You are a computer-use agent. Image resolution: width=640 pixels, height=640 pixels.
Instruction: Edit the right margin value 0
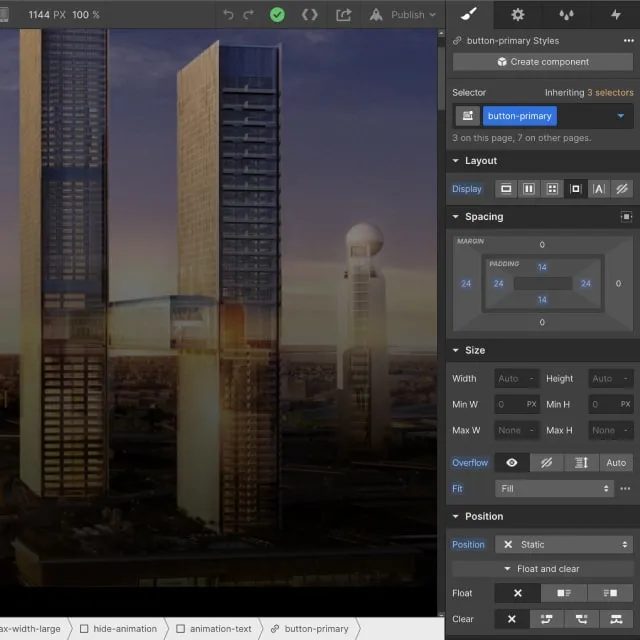click(618, 284)
